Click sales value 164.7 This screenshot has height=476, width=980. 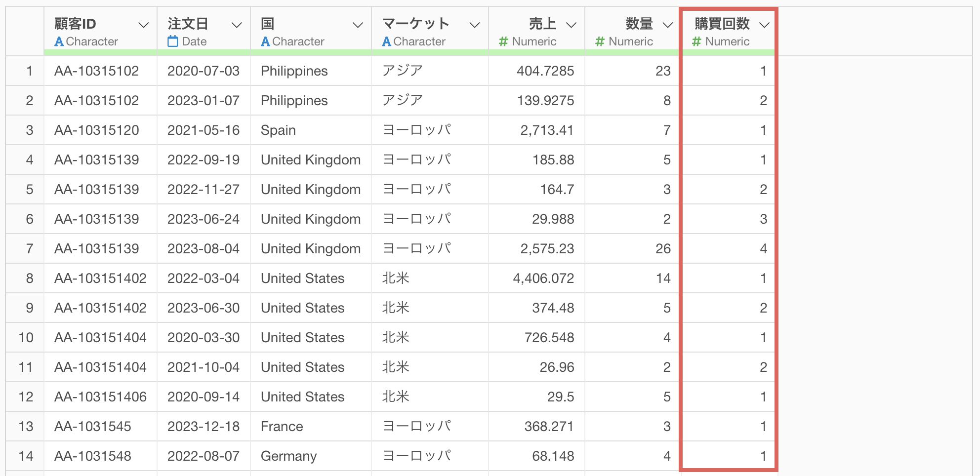[557, 190]
